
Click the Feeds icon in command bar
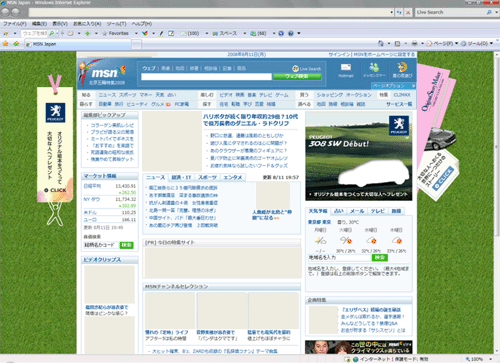pyautogui.click(x=397, y=44)
